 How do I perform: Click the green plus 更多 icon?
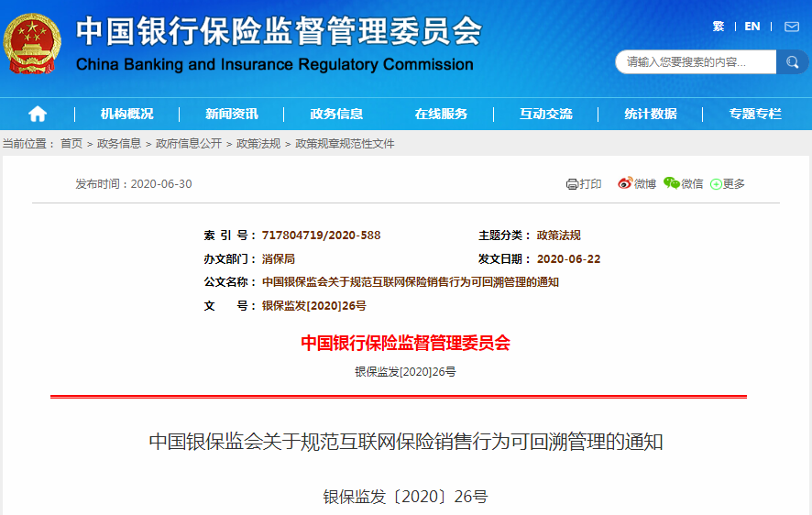(x=716, y=184)
